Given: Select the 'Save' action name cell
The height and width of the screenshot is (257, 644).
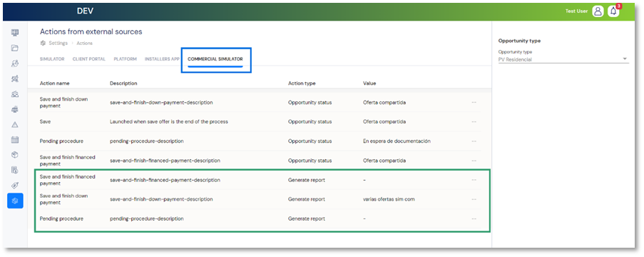Looking at the screenshot, I should point(46,121).
